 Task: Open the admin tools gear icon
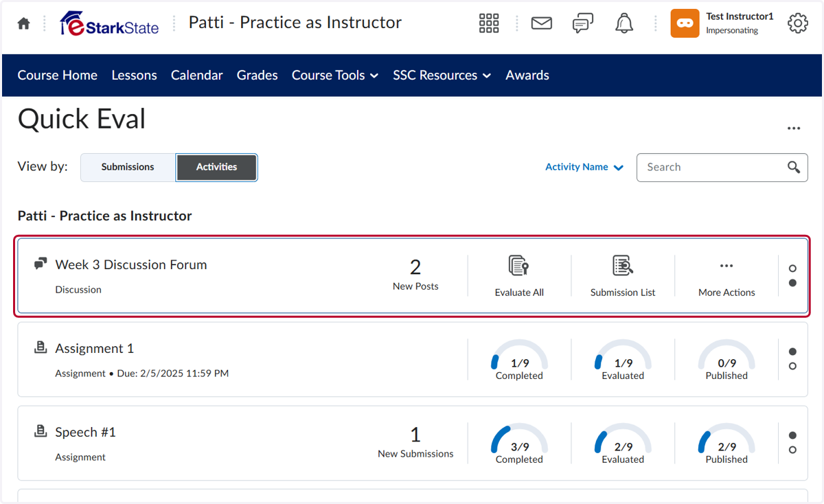coord(798,23)
